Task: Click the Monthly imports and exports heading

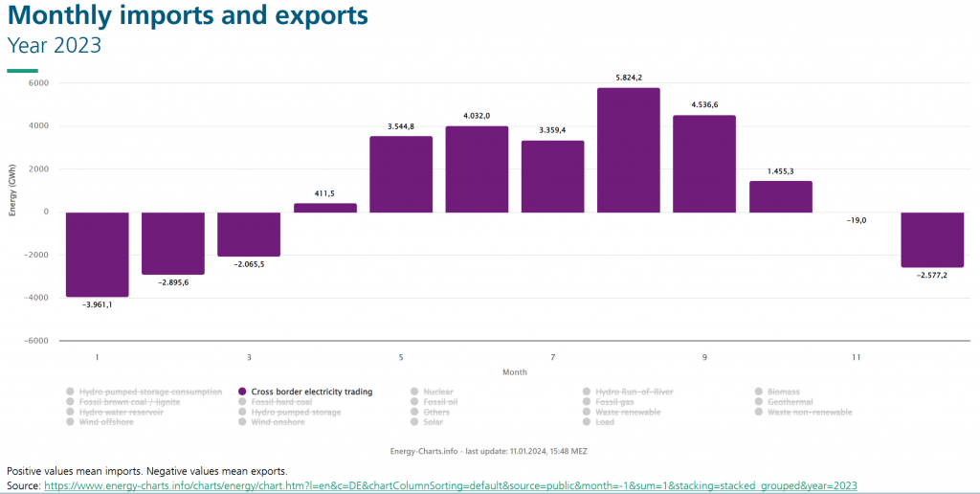Action: coord(188,15)
